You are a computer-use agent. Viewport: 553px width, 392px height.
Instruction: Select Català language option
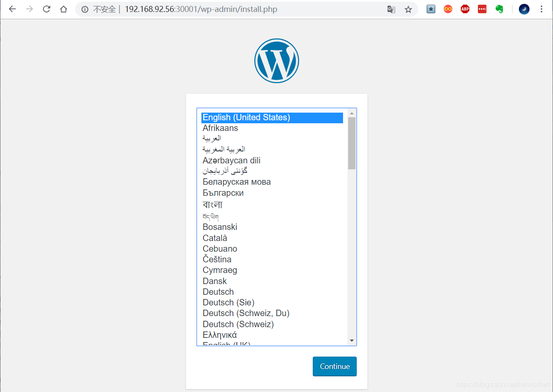(272, 238)
